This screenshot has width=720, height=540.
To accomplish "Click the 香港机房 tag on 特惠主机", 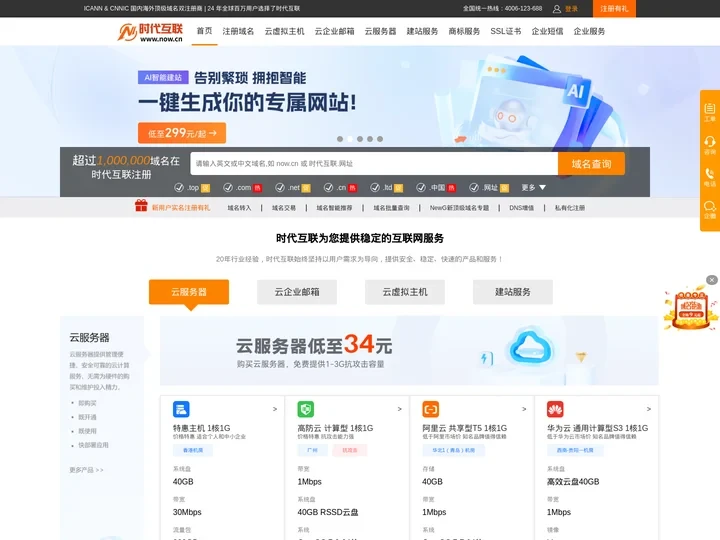I will coord(193,450).
